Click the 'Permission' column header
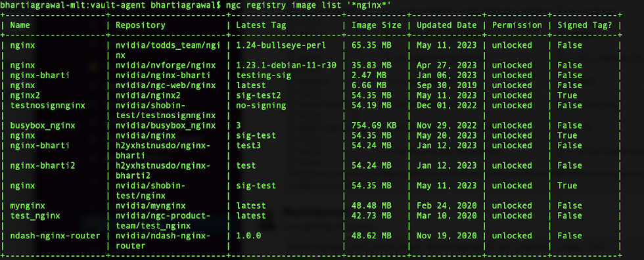 pos(517,25)
